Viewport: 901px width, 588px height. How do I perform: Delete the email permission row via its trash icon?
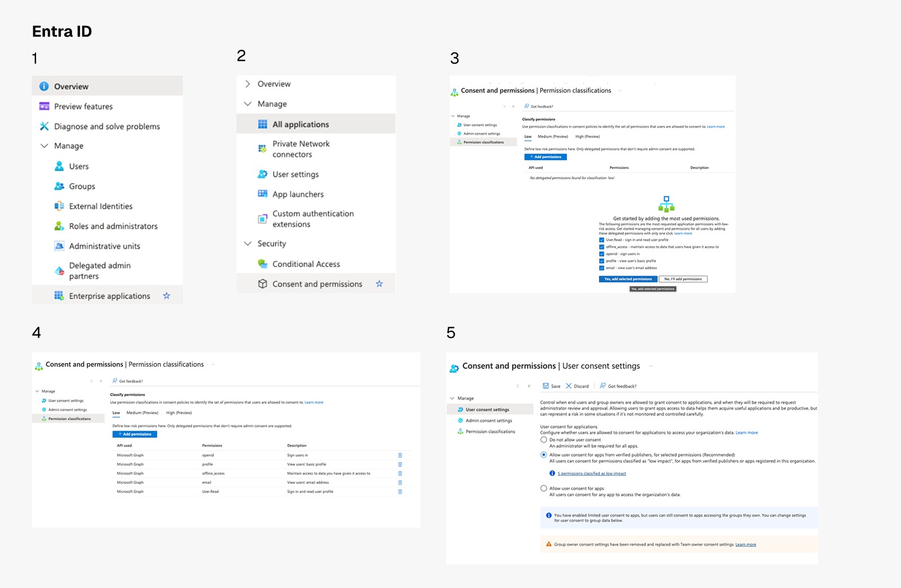[400, 483]
